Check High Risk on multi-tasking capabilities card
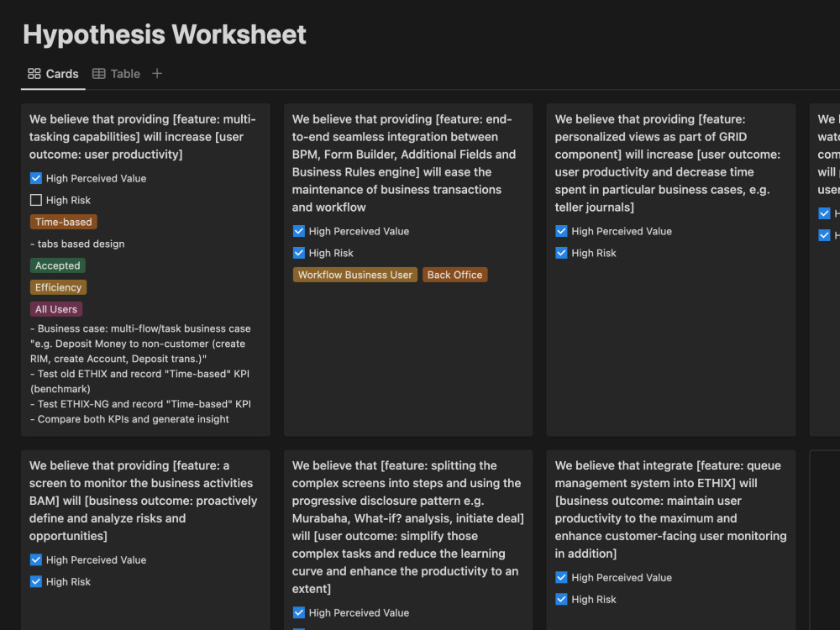This screenshot has width=840, height=630. (x=36, y=201)
